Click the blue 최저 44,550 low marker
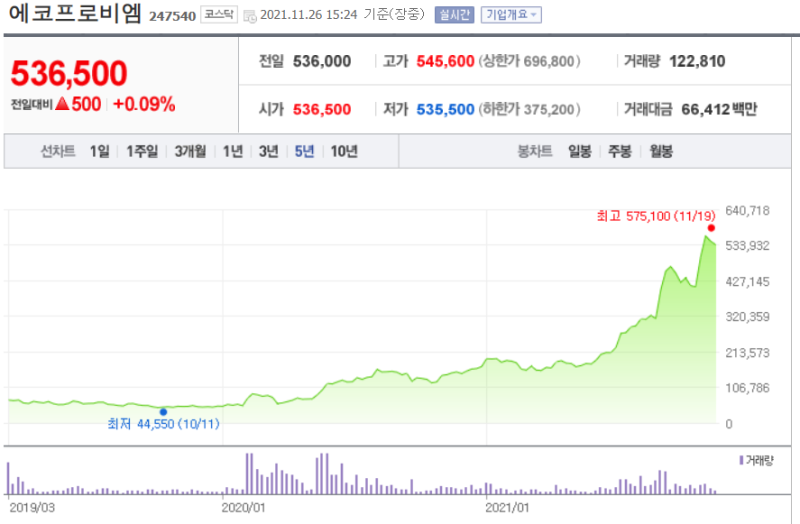The height and width of the screenshot is (524, 800). click(163, 412)
